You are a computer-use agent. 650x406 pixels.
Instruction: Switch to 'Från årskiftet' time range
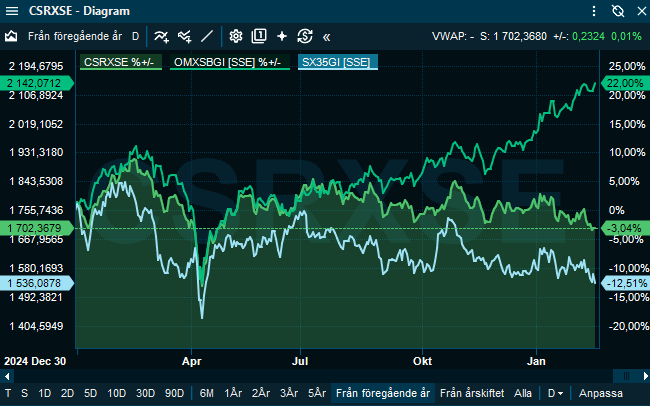(x=472, y=393)
